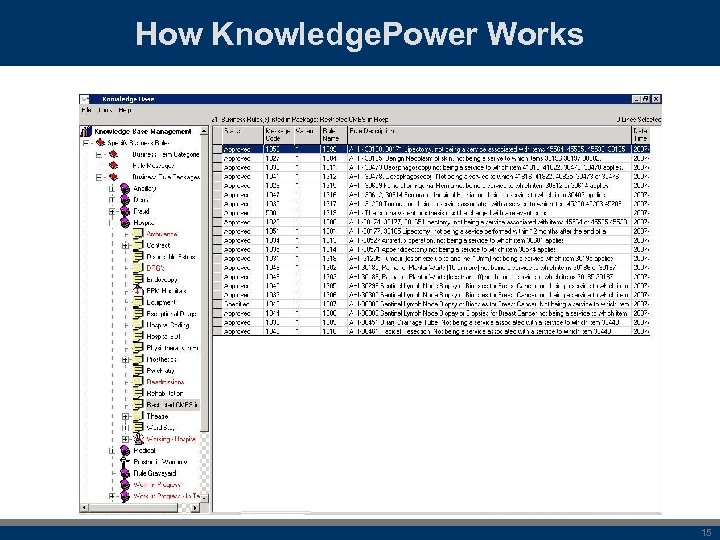Toggle the Business Item Categories expander
The width and height of the screenshot is (720, 540).
pyautogui.click(x=99, y=155)
